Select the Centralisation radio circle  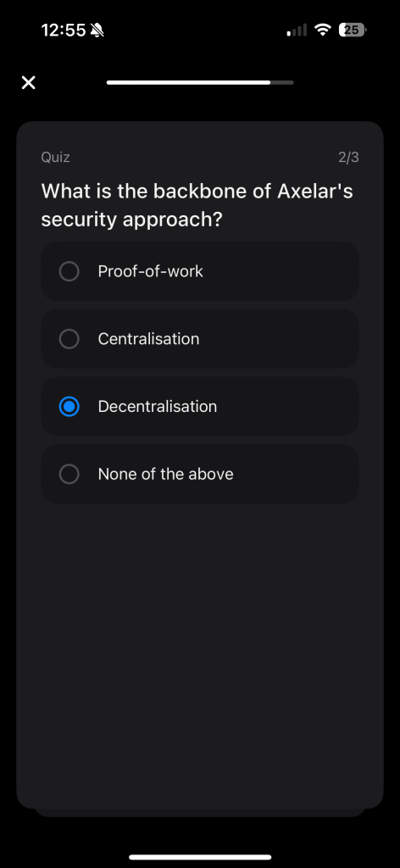click(x=69, y=339)
